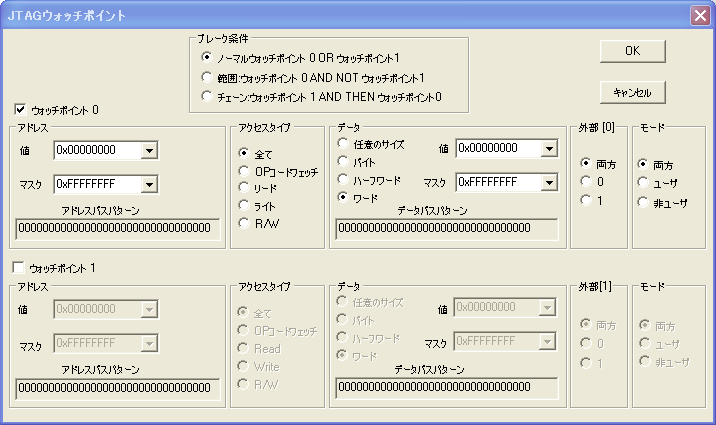Select リード access type for watchpoint 0
The image size is (716, 425).
244,188
